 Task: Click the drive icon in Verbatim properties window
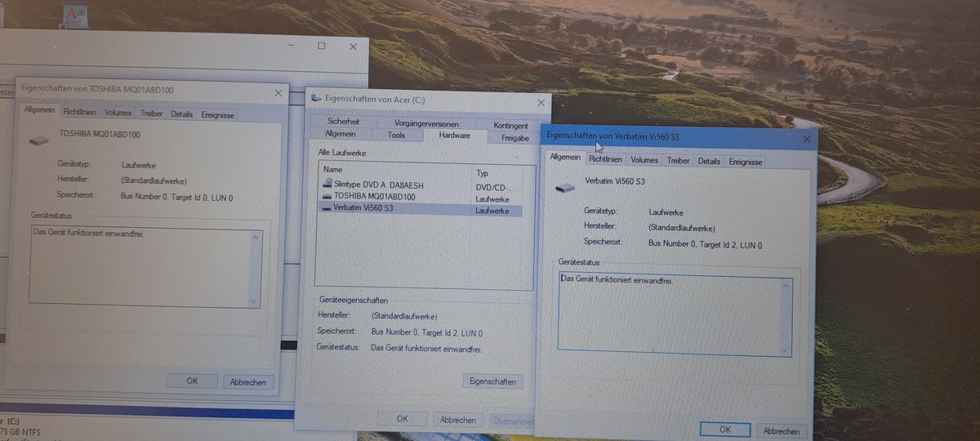(564, 187)
